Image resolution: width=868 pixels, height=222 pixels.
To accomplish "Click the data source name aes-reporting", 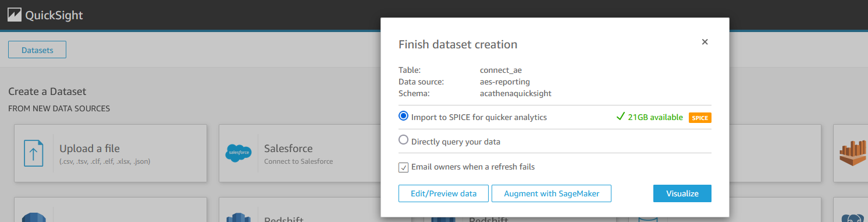I will [505, 82].
